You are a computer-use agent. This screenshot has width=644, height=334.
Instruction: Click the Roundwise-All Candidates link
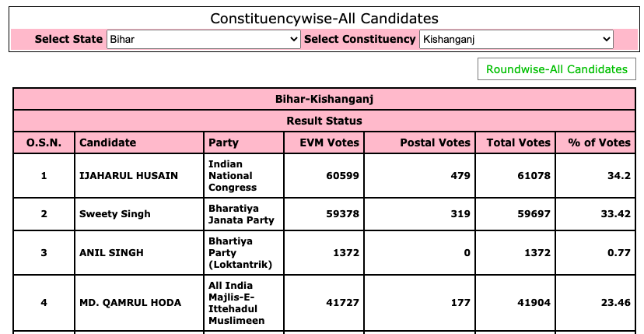pyautogui.click(x=556, y=69)
